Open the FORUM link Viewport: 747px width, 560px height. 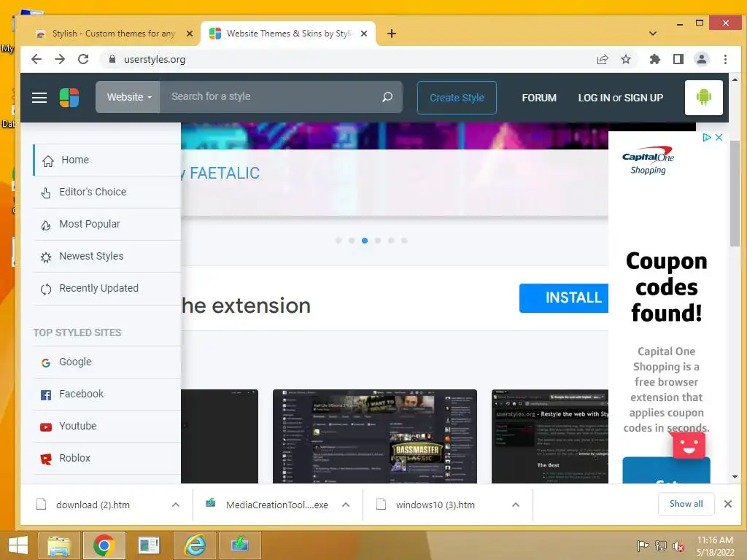pyautogui.click(x=539, y=98)
